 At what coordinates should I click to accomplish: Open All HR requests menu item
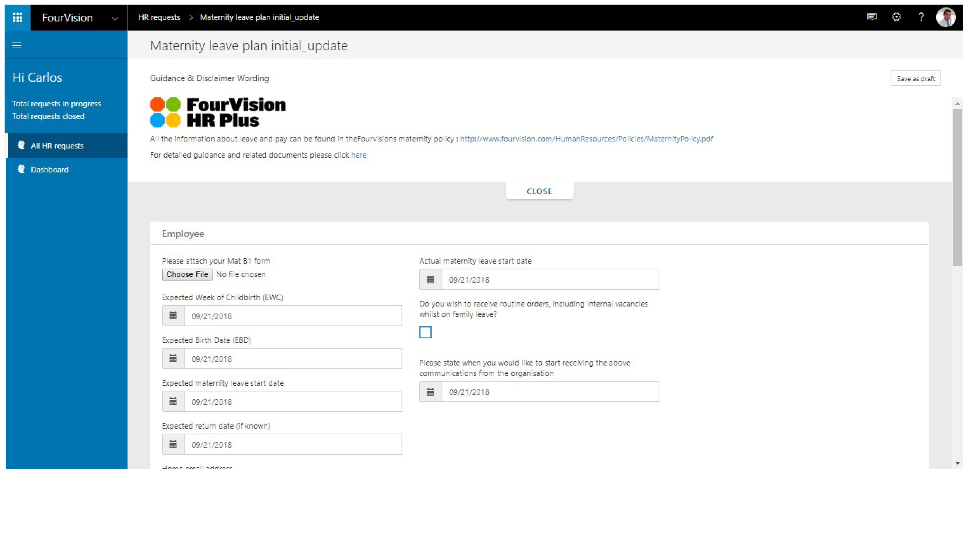point(67,146)
